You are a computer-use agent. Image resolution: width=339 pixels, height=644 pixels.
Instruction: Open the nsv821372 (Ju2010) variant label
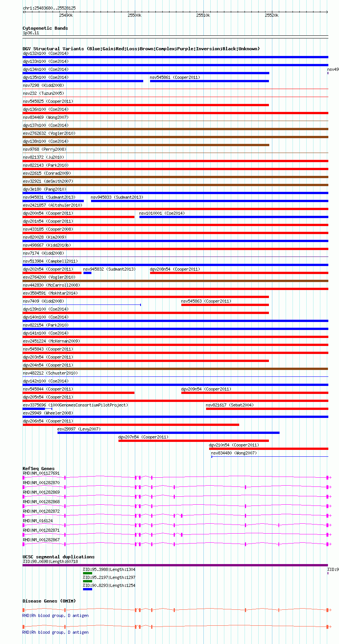43,157
